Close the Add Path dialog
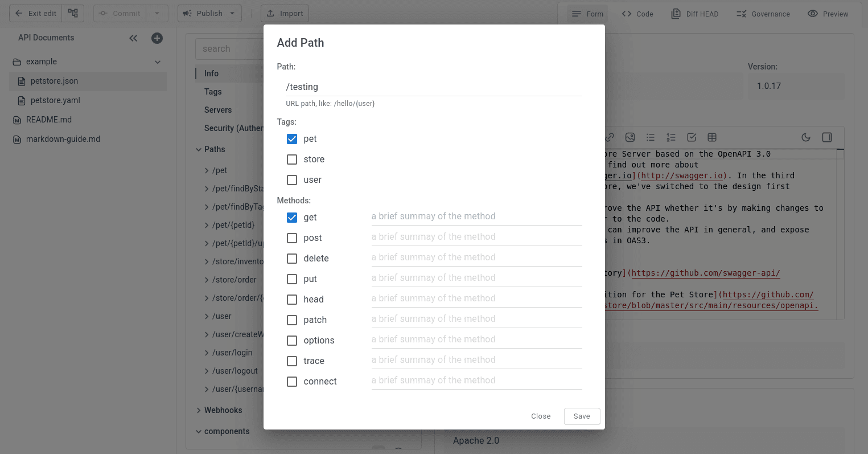This screenshot has width=868, height=454. [x=541, y=416]
